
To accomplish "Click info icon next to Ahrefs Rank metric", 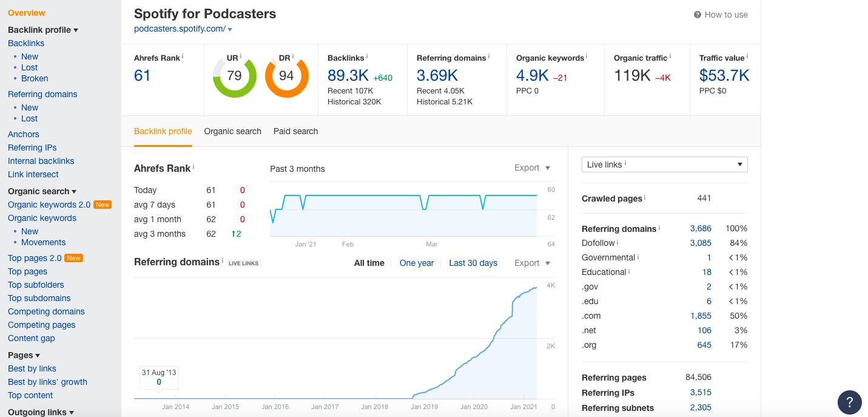I will tap(183, 56).
